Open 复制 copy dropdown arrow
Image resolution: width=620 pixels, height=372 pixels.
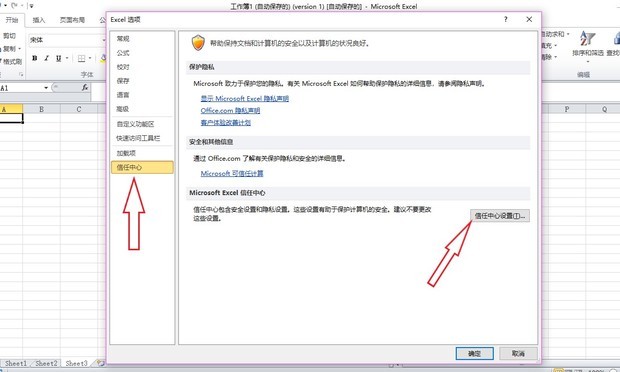click(x=19, y=49)
